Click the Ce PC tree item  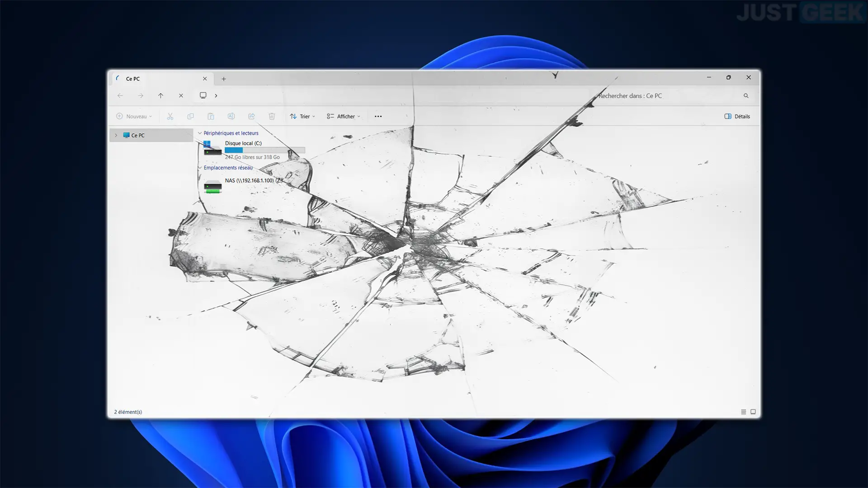(138, 135)
